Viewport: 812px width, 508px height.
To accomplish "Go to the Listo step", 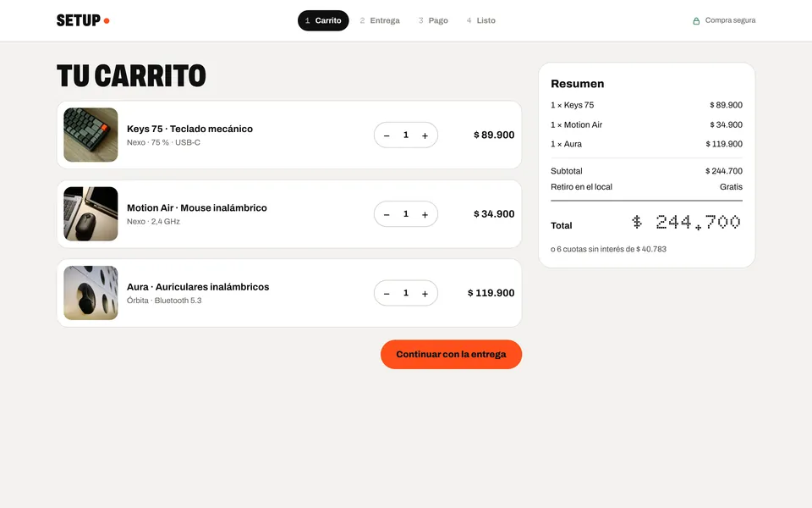I will click(481, 20).
